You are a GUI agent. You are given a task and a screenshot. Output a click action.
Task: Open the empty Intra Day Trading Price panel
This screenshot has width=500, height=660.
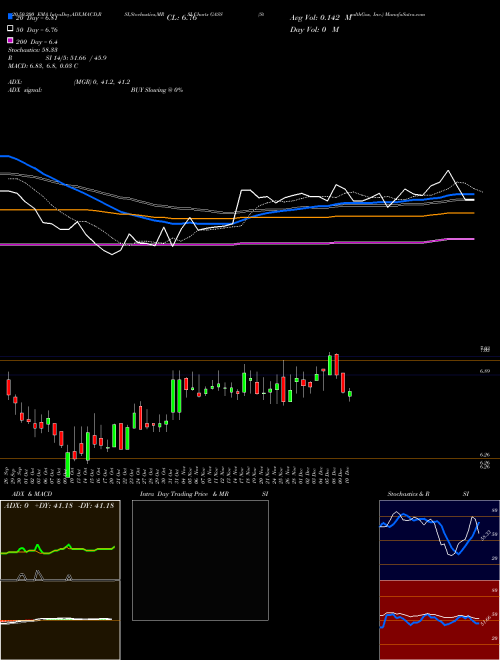point(200,560)
